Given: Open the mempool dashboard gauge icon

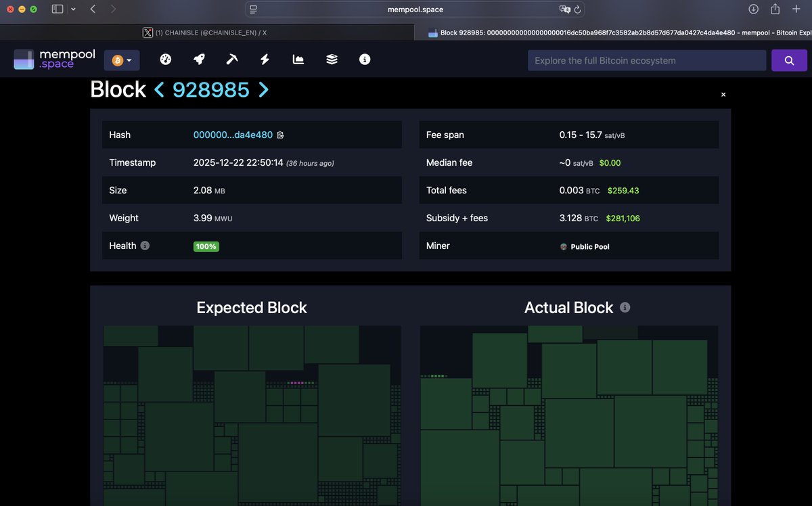Looking at the screenshot, I should [x=165, y=60].
